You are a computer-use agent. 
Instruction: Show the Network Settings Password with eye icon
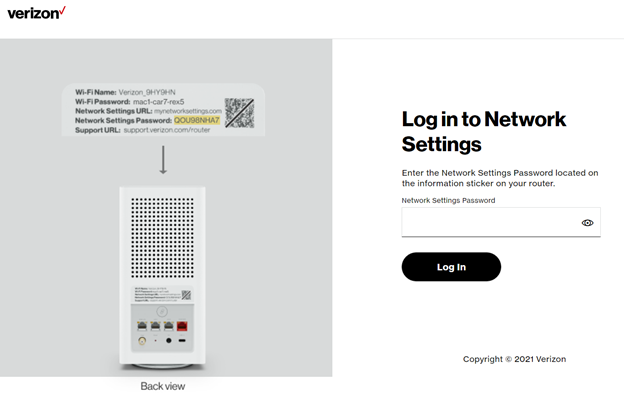[x=588, y=223]
